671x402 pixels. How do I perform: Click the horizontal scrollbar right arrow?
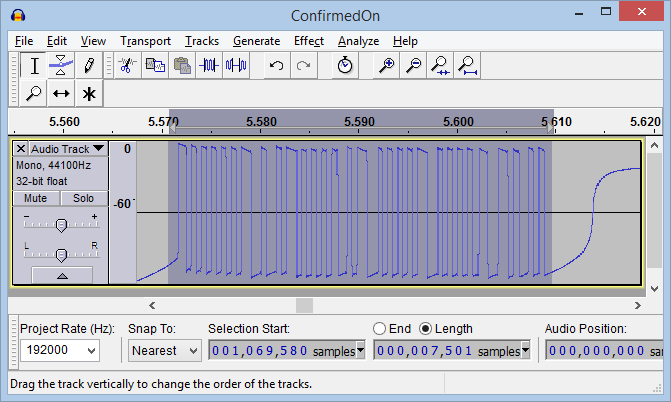coord(638,306)
